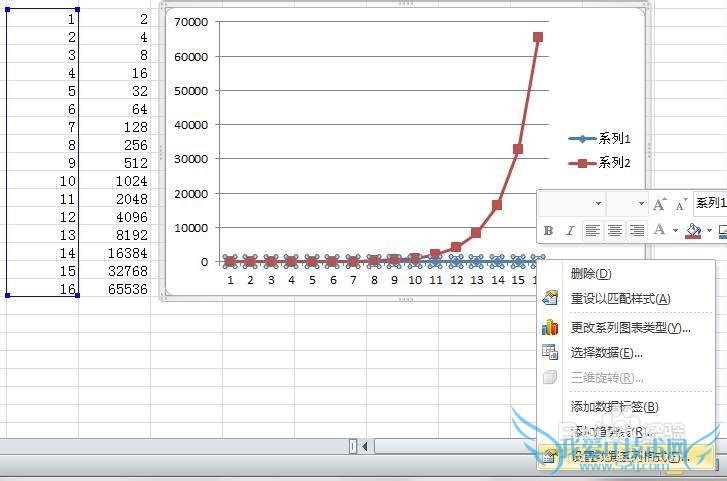727x481 pixels.
Task: Click the change series chart type icon
Action: click(550, 327)
